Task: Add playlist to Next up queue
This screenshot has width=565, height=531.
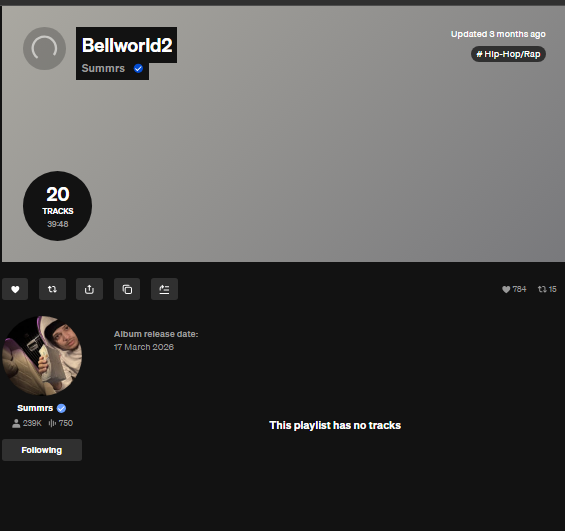Action: (164, 289)
